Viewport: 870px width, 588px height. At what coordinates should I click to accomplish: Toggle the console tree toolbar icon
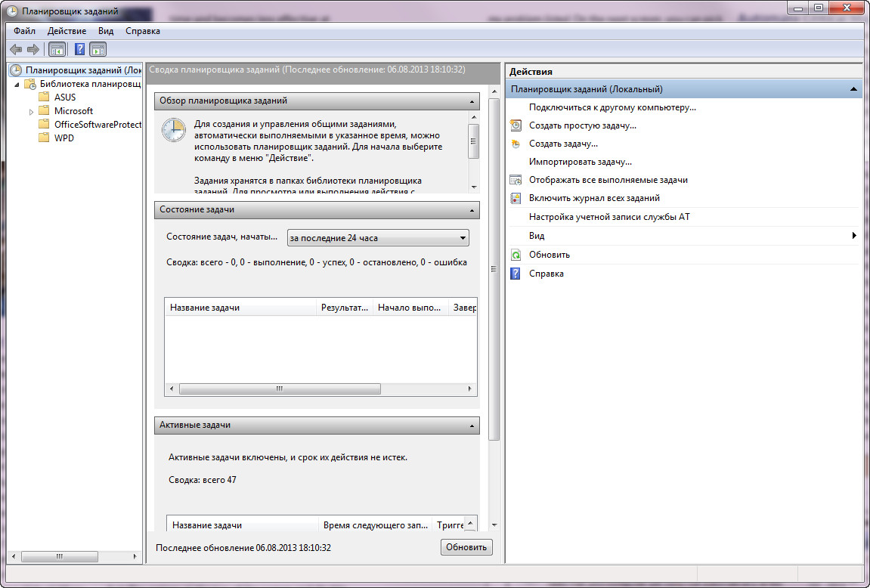(57, 49)
